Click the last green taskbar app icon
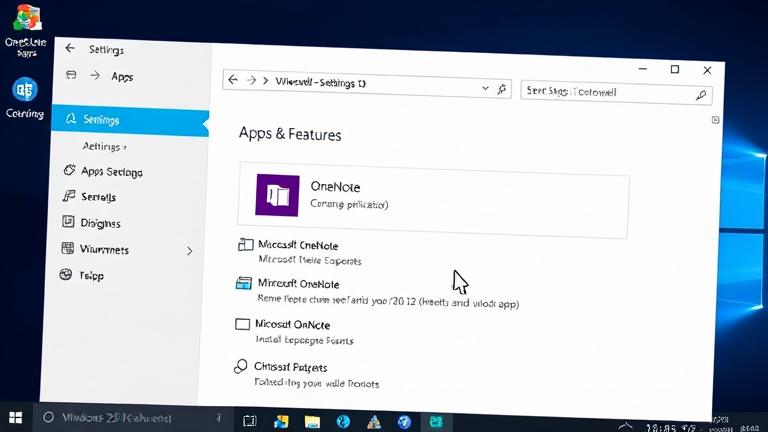768x432 pixels. [436, 421]
